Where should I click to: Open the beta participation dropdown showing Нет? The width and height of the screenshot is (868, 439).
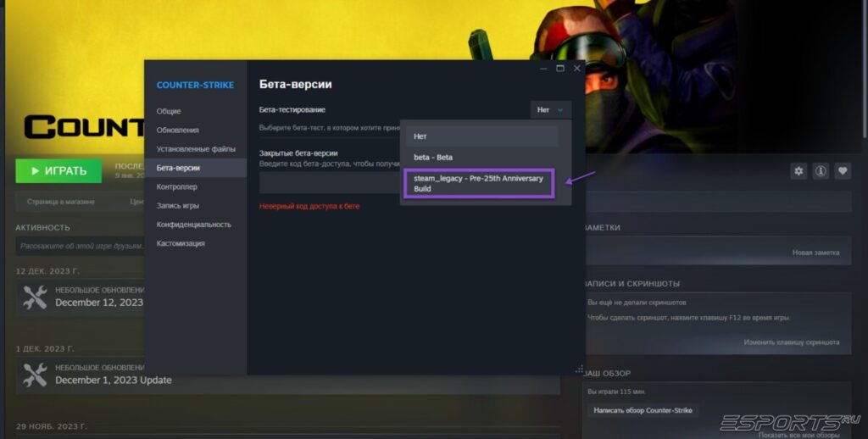[550, 109]
